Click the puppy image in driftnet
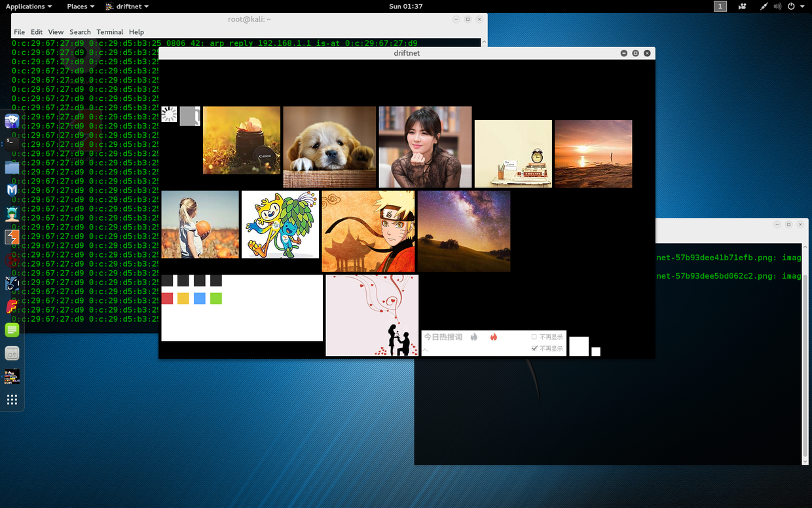The height and width of the screenshot is (508, 812). 329,147
